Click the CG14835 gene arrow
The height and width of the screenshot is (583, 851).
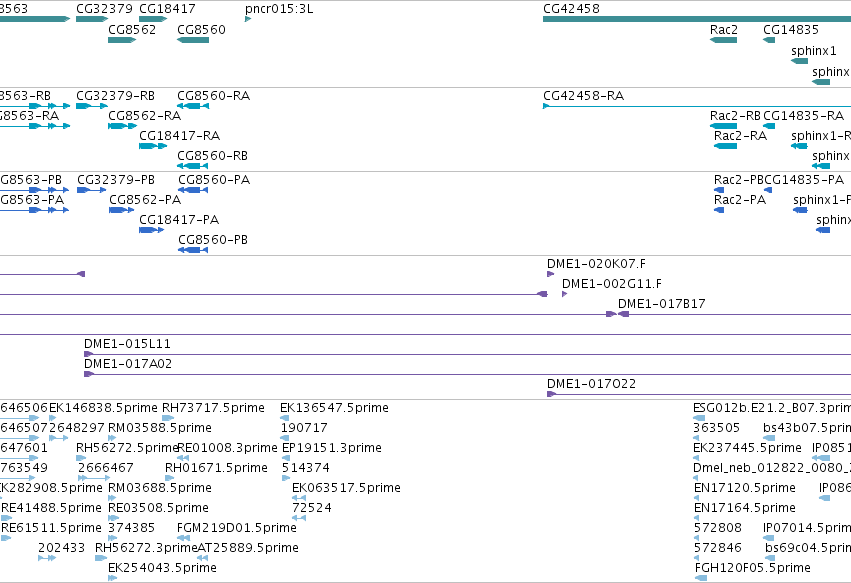click(x=769, y=40)
